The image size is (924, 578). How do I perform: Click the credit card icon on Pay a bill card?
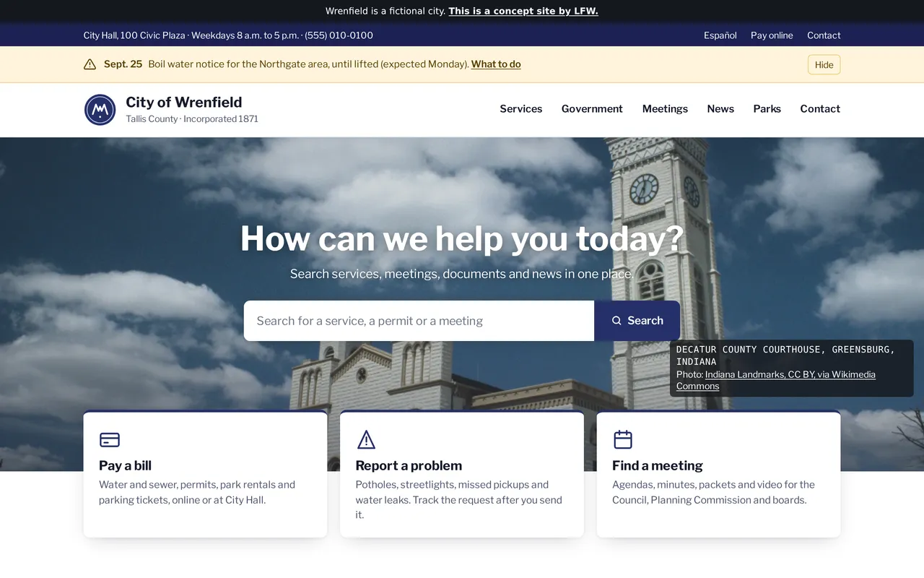[110, 439]
